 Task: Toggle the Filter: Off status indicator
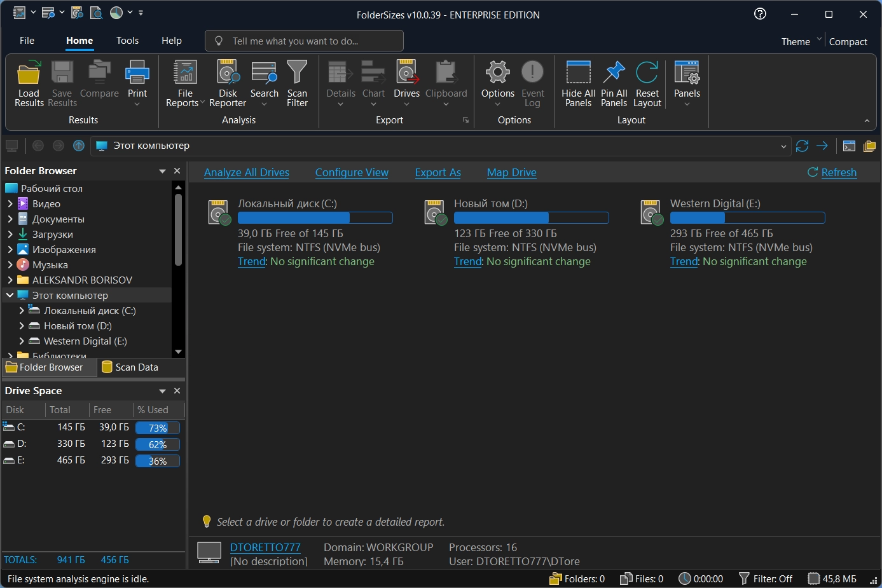pyautogui.click(x=766, y=578)
